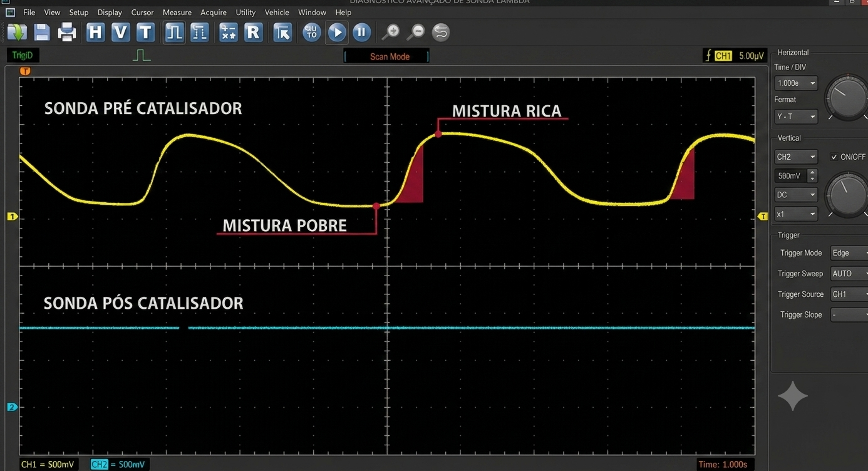This screenshot has width=868, height=471.
Task: Open the Setup menu
Action: [79, 12]
